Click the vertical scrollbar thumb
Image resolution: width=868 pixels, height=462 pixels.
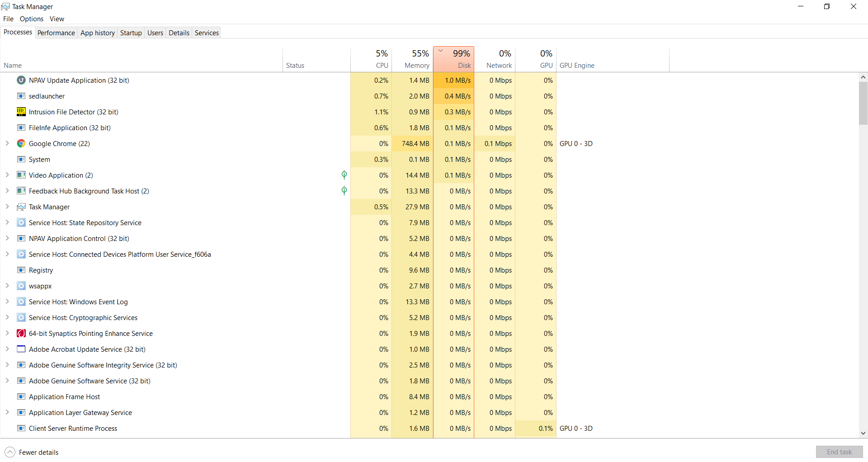[x=863, y=103]
